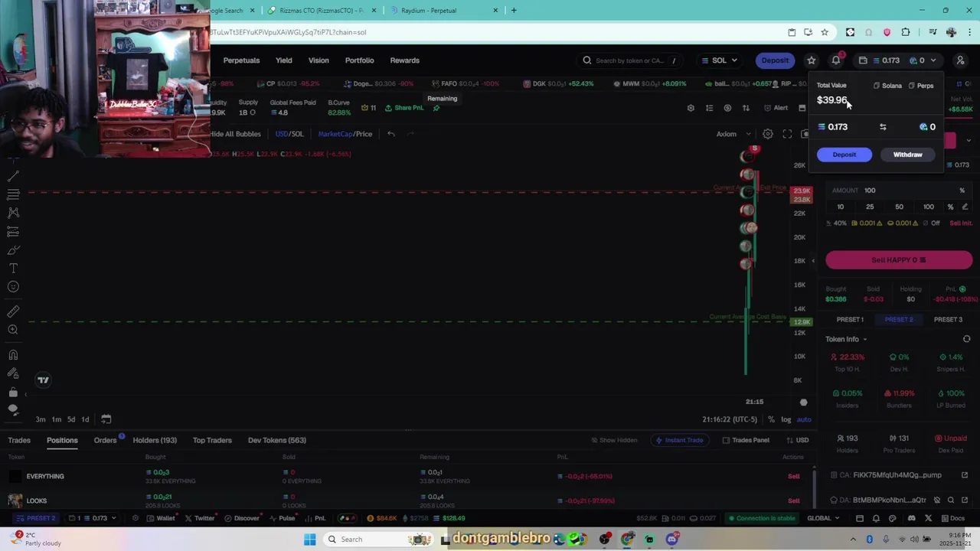Toggle the magnet snap mode

(13, 355)
